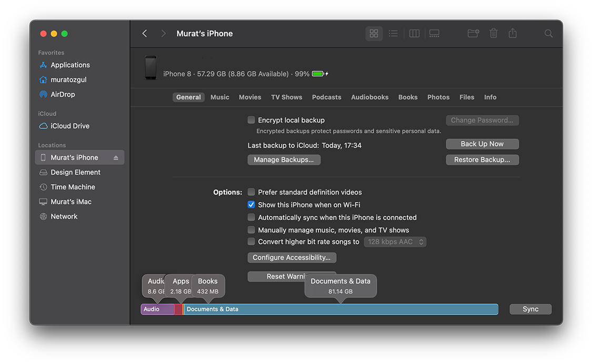Enable Convert higher bit rate songs

(x=251, y=241)
